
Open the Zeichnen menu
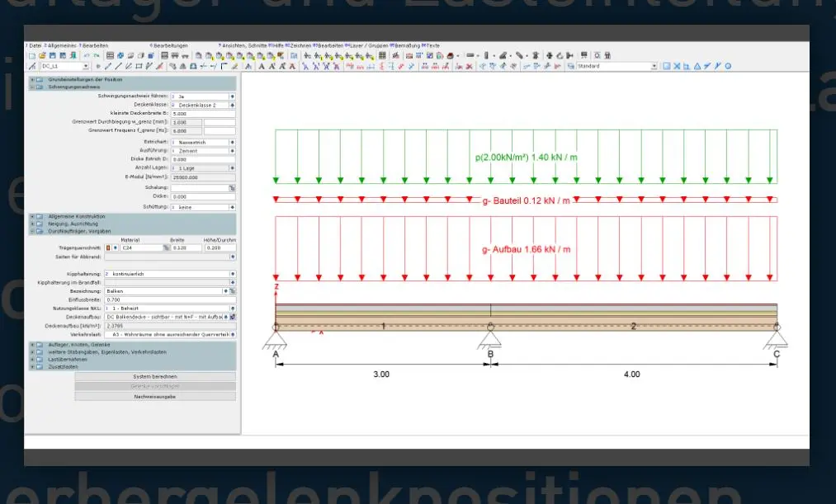[300, 46]
